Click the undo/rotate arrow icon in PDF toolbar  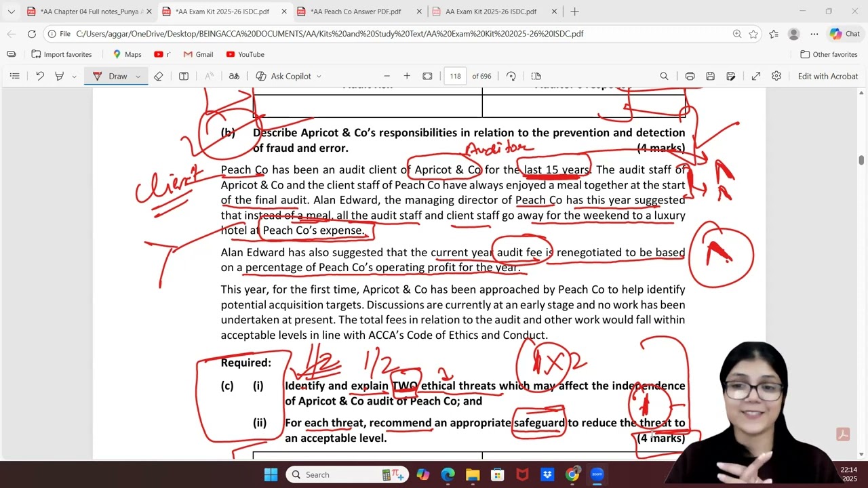pyautogui.click(x=40, y=76)
